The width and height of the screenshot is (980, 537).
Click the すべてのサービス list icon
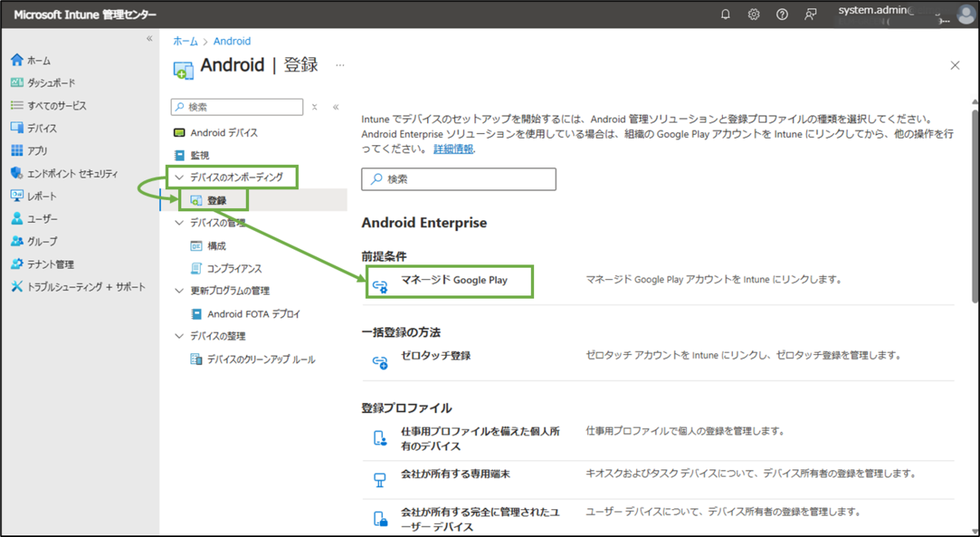click(x=17, y=105)
